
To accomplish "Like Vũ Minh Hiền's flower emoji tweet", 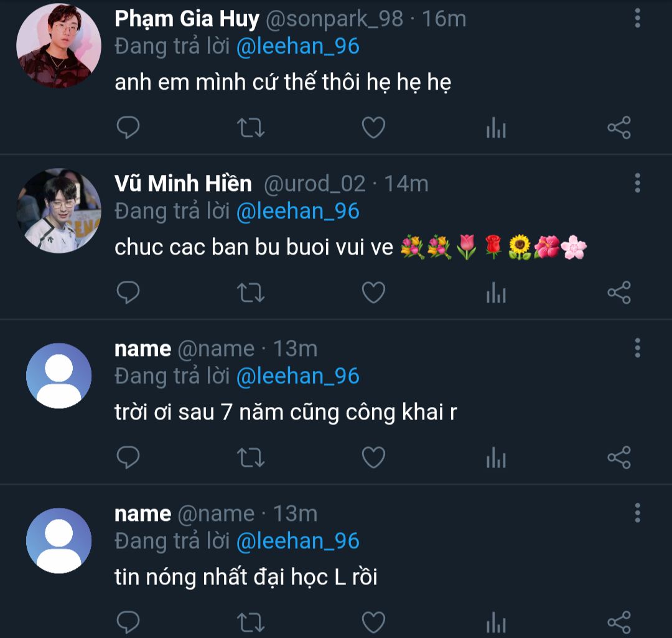I will (373, 293).
